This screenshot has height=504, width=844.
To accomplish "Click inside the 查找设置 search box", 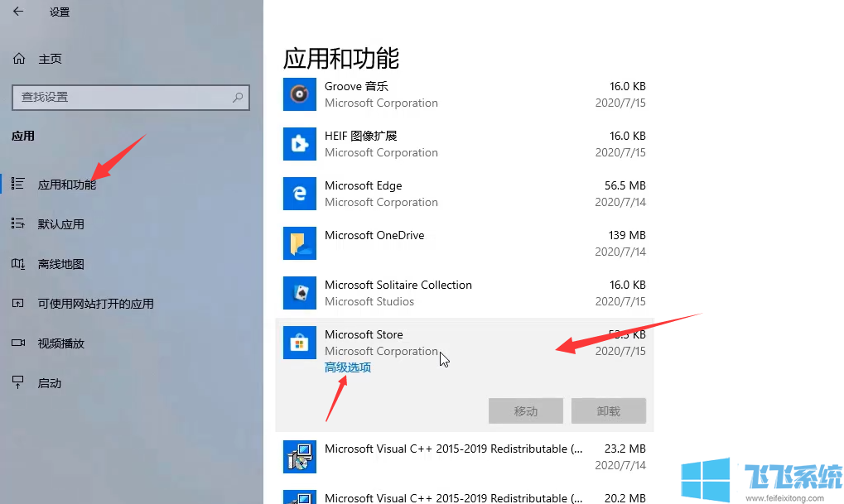I will (124, 98).
